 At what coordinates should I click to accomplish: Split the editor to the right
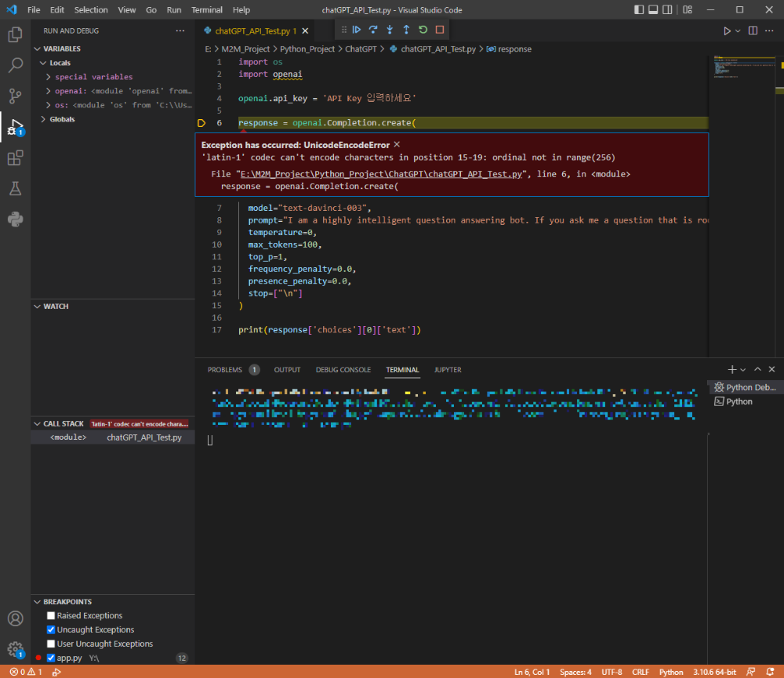[x=753, y=31]
